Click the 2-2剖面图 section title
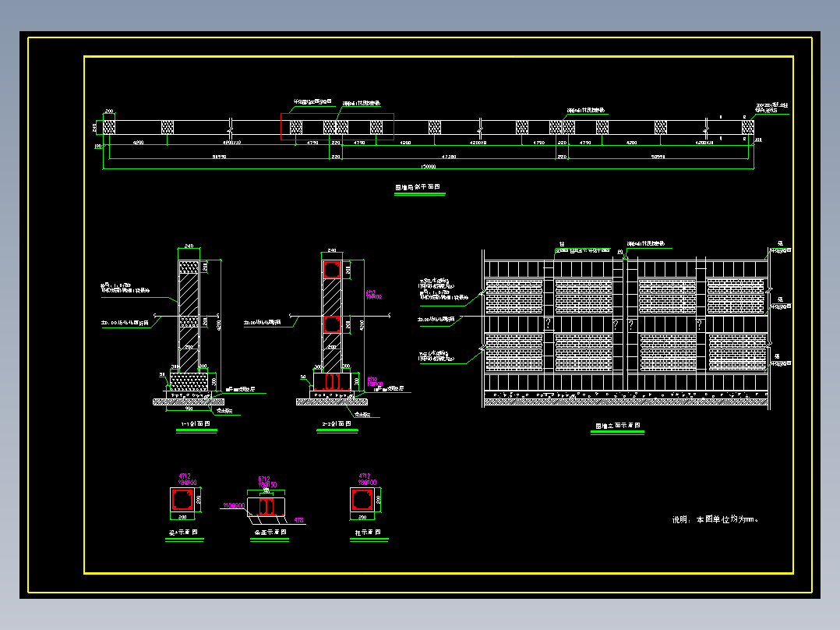The image size is (840, 630). 337,423
